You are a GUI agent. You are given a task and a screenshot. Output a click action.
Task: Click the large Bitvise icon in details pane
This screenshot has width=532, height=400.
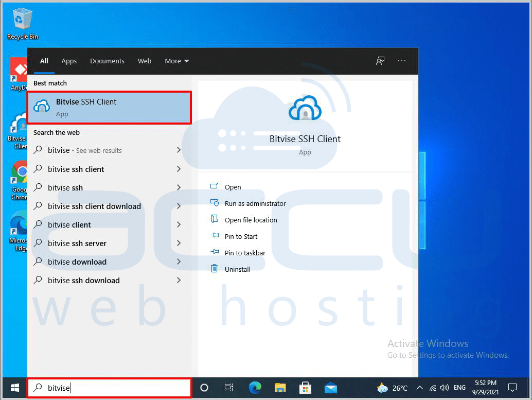(305, 109)
